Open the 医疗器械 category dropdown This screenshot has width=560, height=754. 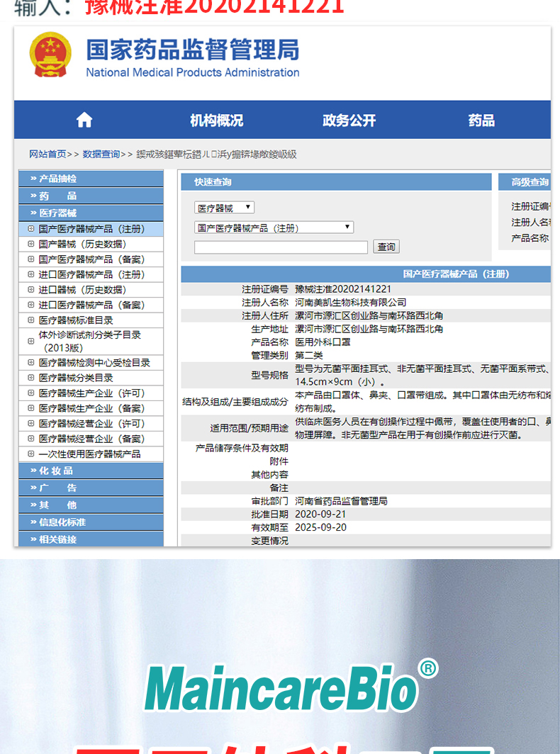pyautogui.click(x=224, y=208)
